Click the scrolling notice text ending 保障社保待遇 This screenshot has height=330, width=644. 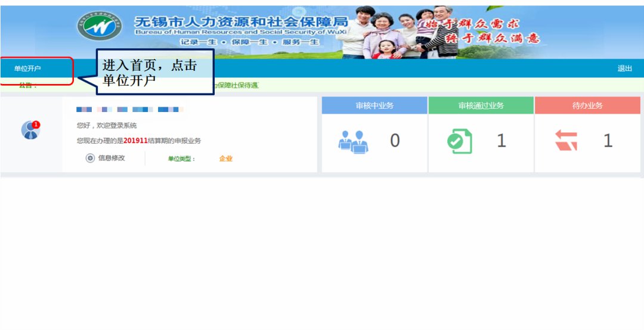pos(236,85)
